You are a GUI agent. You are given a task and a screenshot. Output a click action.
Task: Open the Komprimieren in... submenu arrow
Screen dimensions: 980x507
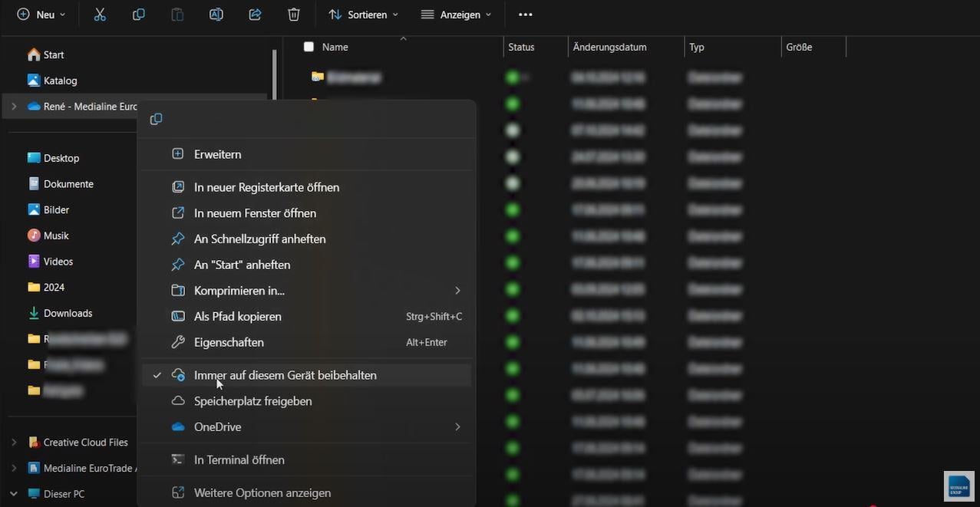tap(457, 291)
